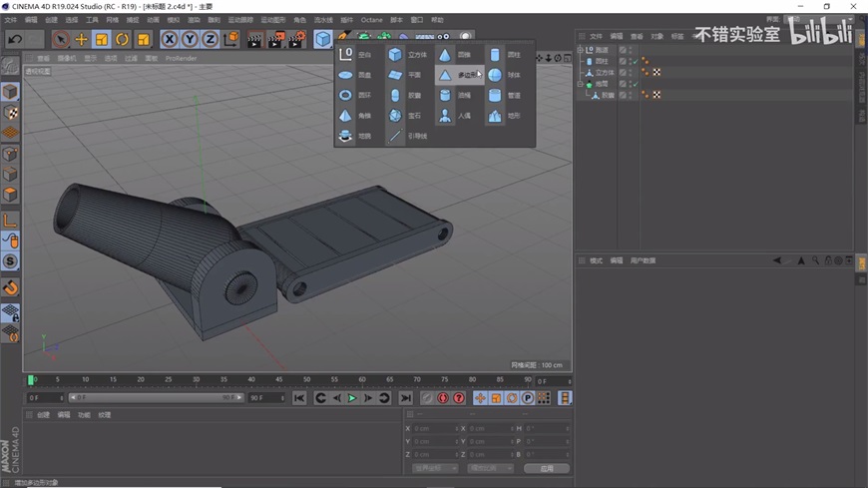Collapse the 地面 group in object tree

coord(581,85)
